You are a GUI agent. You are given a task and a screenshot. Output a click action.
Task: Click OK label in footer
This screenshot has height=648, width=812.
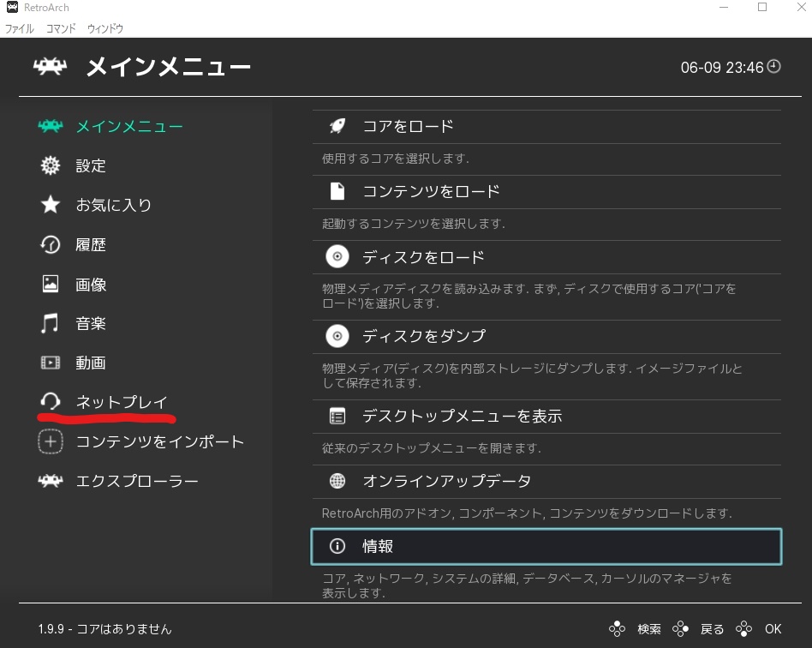point(773,629)
